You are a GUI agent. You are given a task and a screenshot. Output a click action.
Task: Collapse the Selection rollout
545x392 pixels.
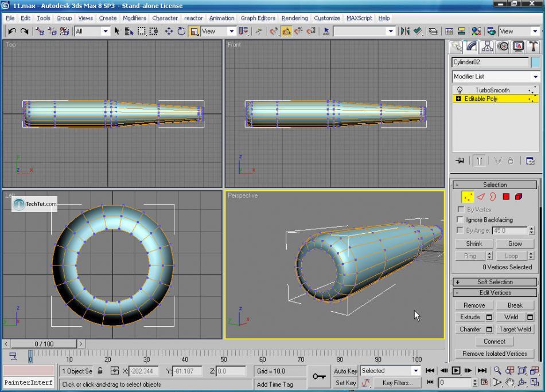click(x=495, y=185)
